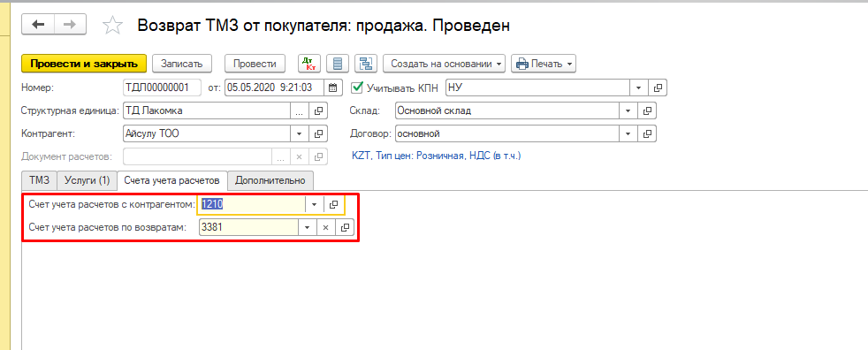Open Основной склад warehouse card
Viewport: 868px width, 350px height.
click(647, 110)
